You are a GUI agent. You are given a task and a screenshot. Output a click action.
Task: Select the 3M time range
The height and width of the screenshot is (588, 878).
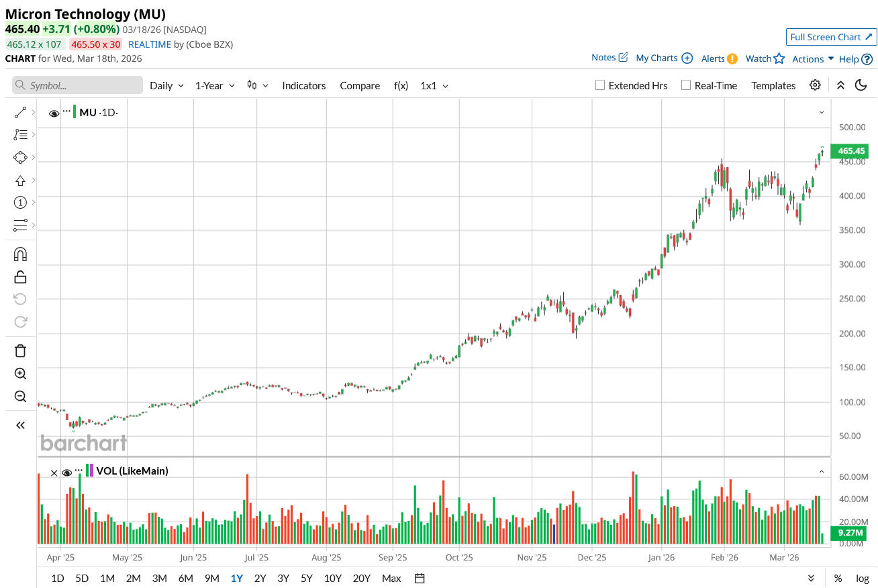coord(159,579)
